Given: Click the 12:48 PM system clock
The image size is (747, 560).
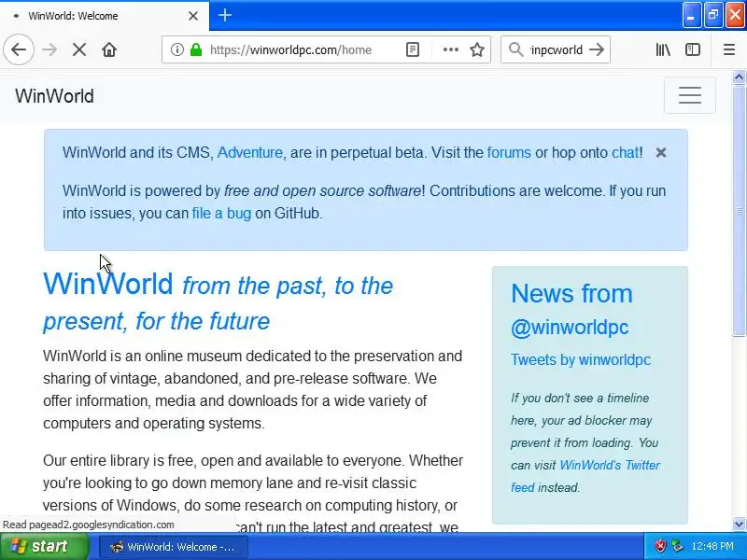Looking at the screenshot, I should (712, 546).
